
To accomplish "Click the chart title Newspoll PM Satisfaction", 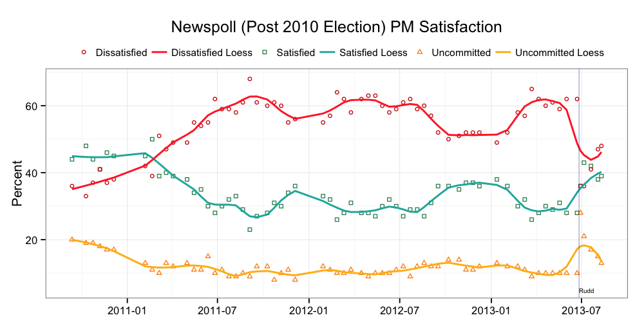I will [336, 27].
